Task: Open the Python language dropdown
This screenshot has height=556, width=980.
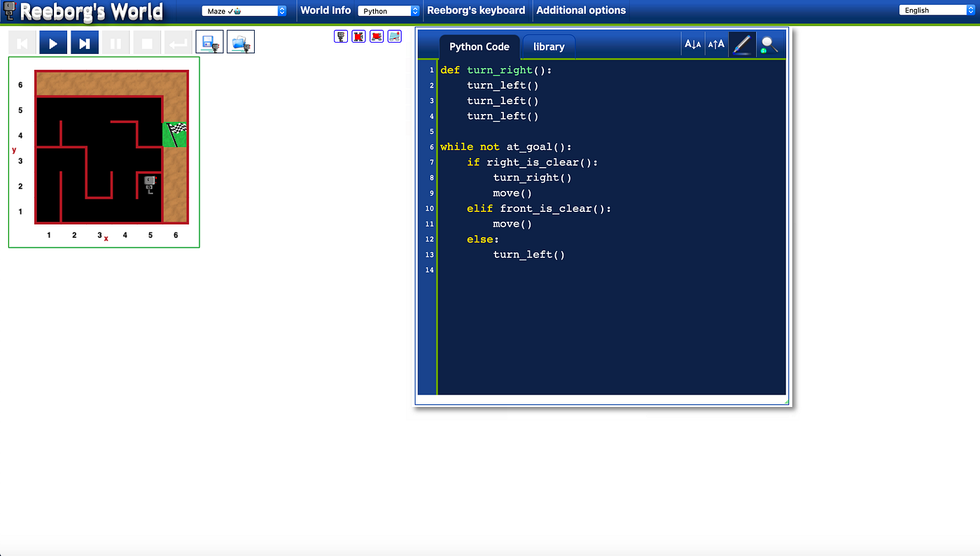Action: (x=388, y=10)
